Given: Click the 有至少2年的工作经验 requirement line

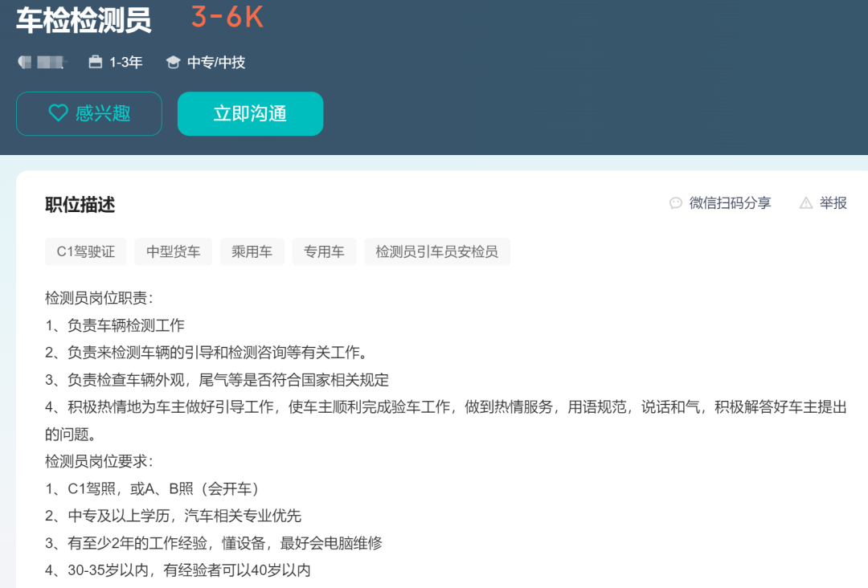Looking at the screenshot, I should point(214,543).
